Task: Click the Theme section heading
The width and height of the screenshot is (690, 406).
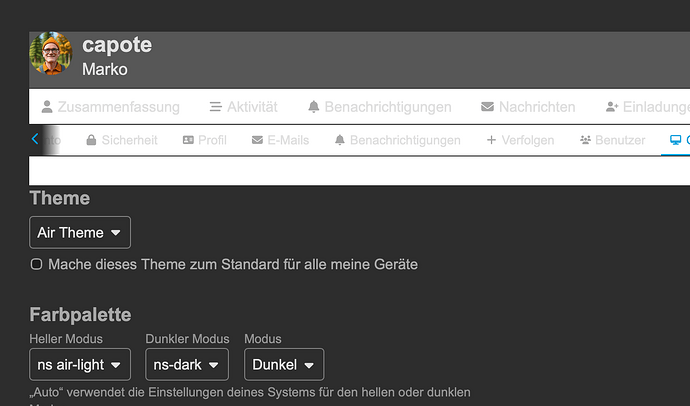Action: (x=60, y=198)
